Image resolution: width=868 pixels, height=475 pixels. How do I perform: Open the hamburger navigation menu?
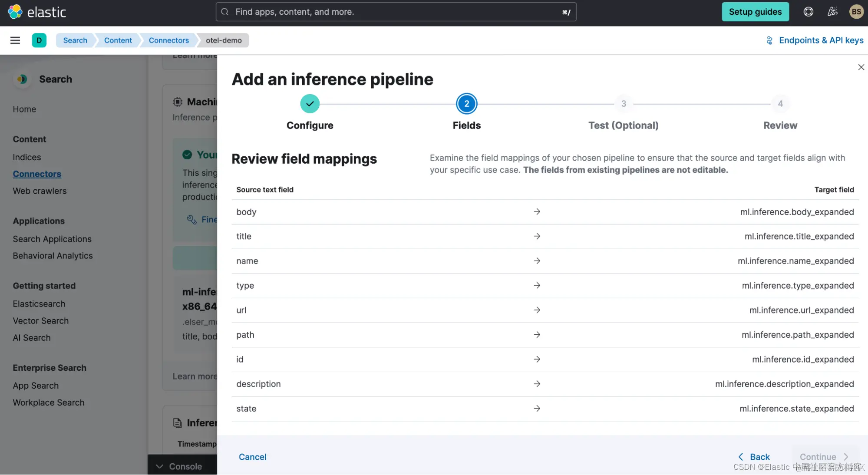pos(15,40)
